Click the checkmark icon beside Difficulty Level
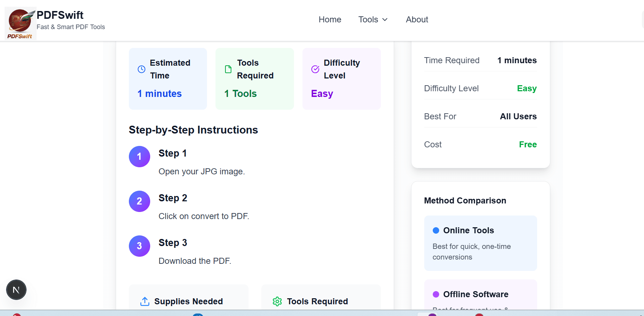The image size is (644, 316). point(315,69)
